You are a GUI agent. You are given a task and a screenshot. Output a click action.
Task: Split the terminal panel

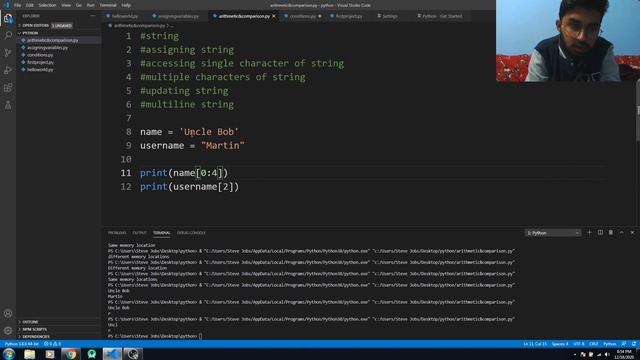point(600,233)
